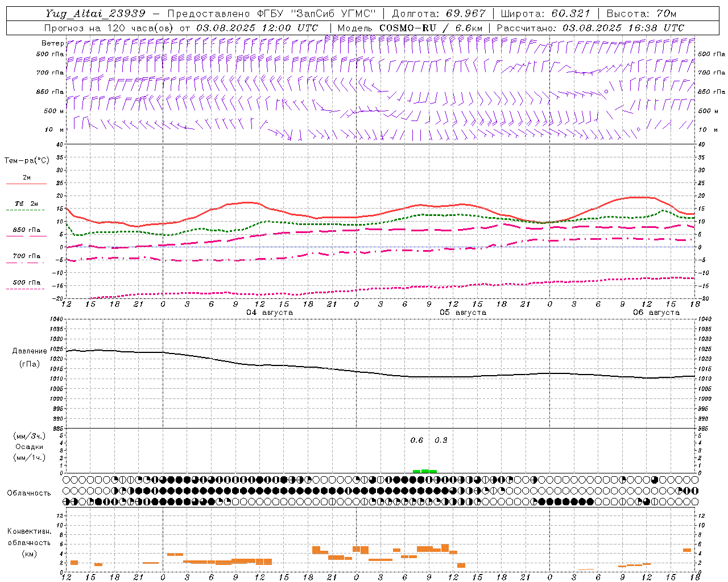Viewport: 728px width, 582px height.
Task: Click the station title Yug_Altai_23939
Action: (x=95, y=14)
